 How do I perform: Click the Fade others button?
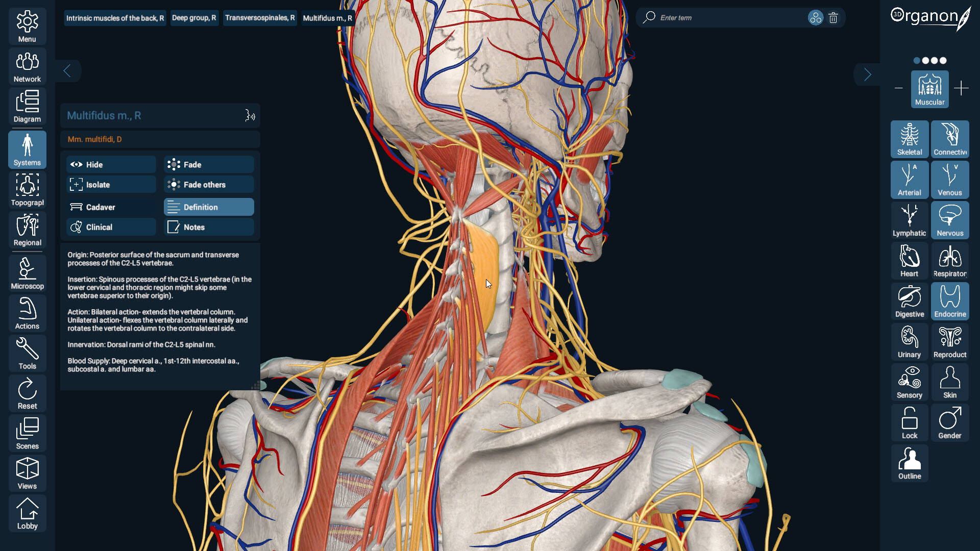pyautogui.click(x=208, y=184)
